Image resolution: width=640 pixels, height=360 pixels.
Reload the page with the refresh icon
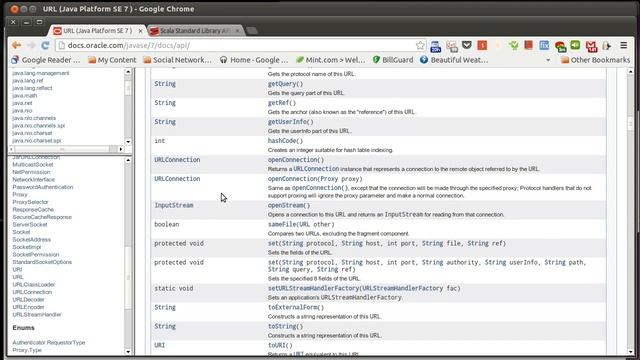tap(45, 45)
